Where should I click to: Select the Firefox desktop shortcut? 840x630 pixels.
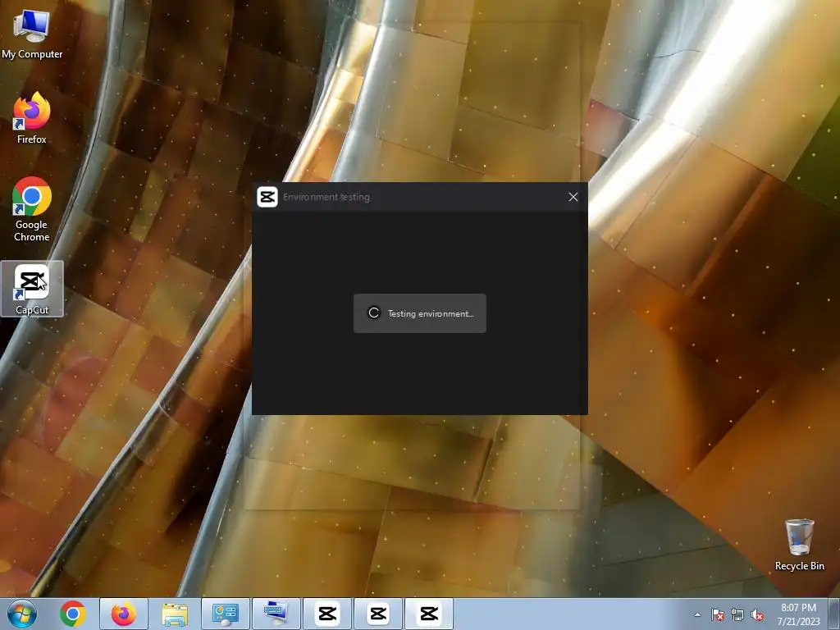(x=32, y=118)
